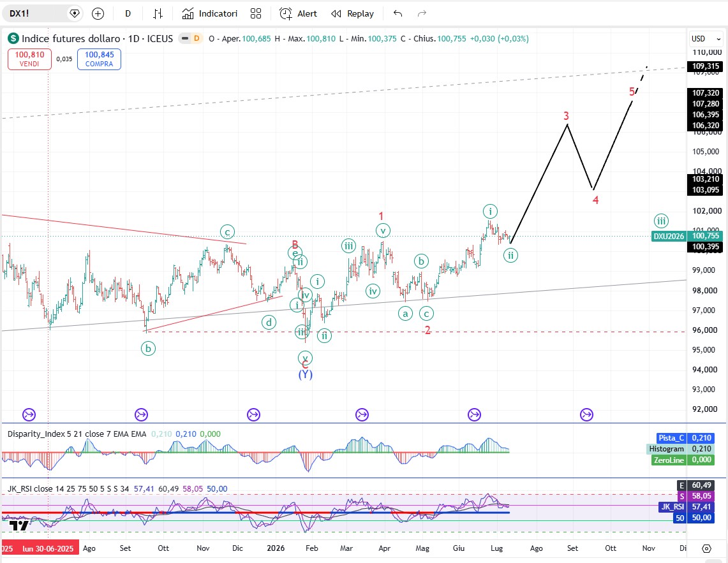This screenshot has width=728, height=563.
Task: Open the Indicatori menu
Action: pyautogui.click(x=209, y=14)
